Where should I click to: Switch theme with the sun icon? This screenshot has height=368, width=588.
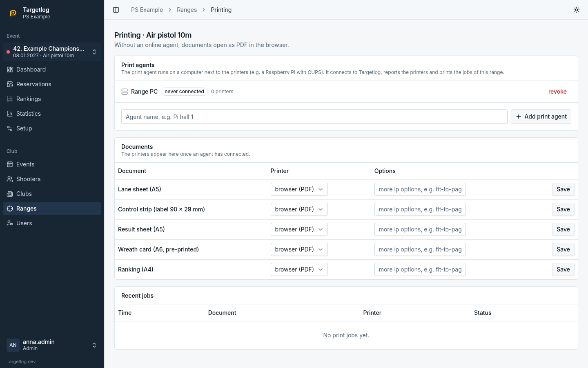[x=577, y=10]
